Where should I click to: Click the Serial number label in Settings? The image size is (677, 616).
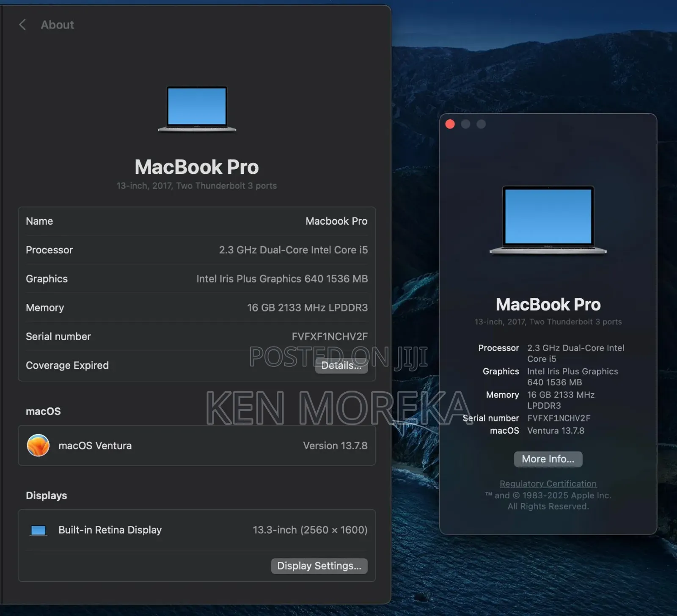(x=58, y=336)
